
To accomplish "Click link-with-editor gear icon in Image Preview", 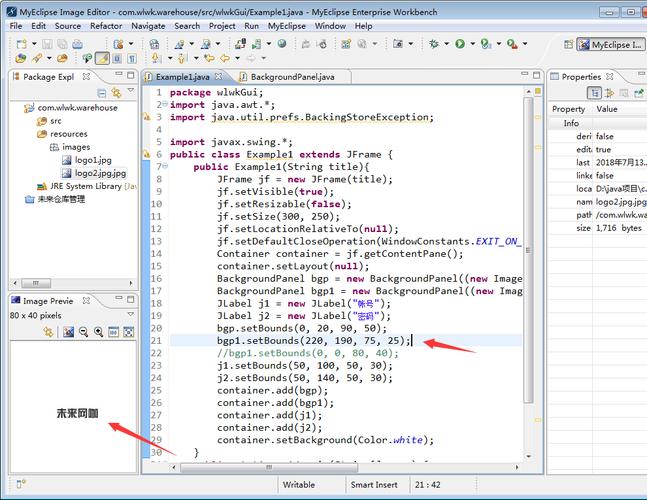I will [49, 331].
